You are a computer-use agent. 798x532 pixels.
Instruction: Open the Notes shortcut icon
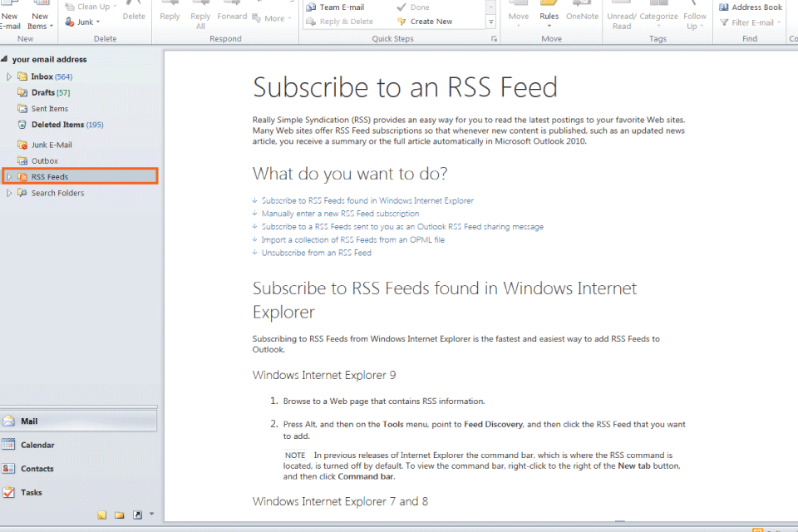click(x=102, y=515)
